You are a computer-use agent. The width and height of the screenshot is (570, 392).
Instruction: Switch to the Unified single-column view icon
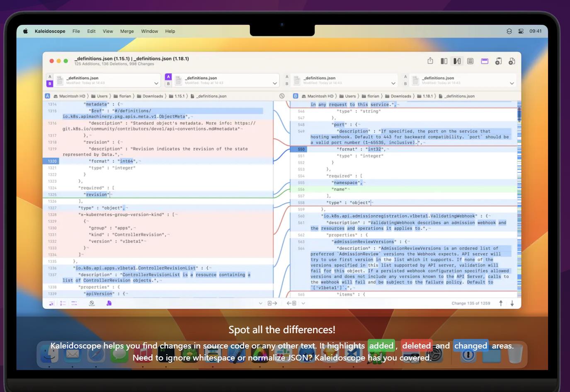pyautogui.click(x=470, y=61)
